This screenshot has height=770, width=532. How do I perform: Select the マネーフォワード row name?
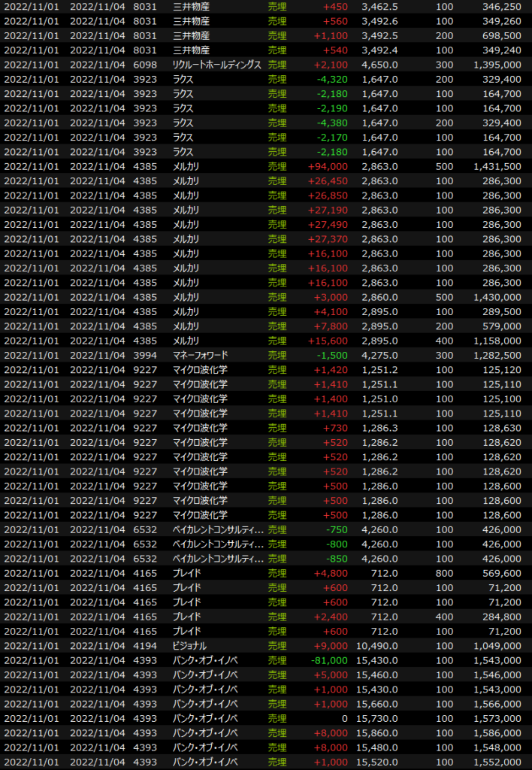click(x=200, y=355)
